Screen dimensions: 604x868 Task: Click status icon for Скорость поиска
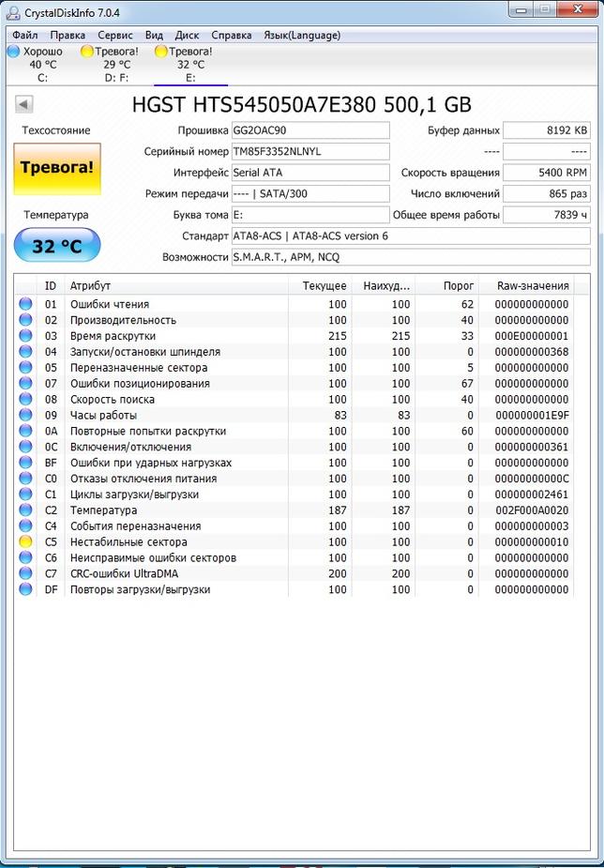25,399
